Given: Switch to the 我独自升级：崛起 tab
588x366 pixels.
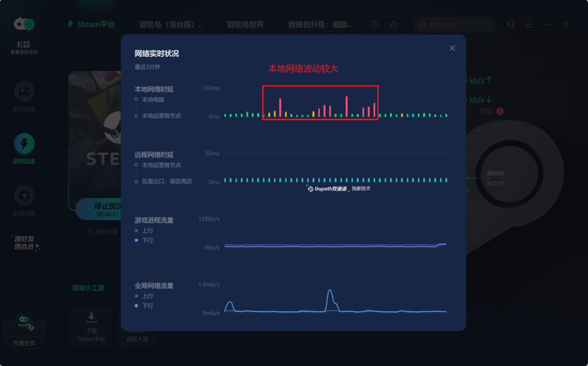Looking at the screenshot, I should [x=320, y=25].
